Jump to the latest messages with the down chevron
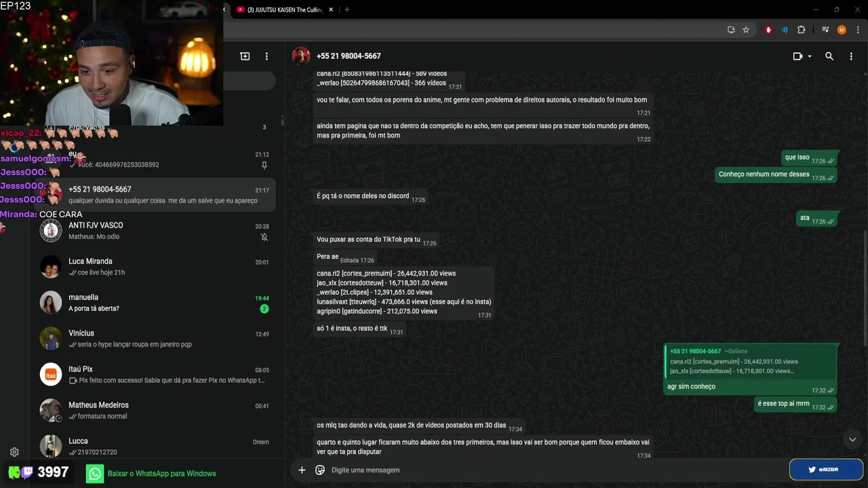868x488 pixels. (852, 440)
